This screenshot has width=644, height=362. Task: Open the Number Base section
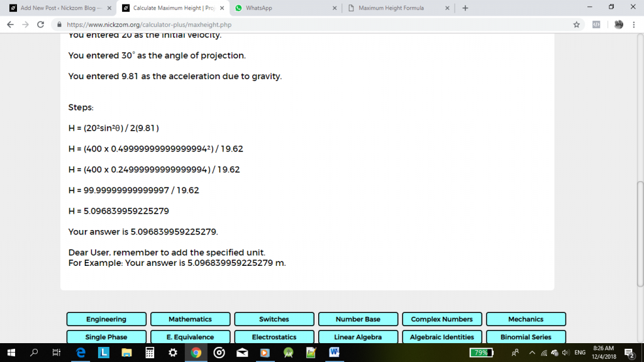coord(358,319)
